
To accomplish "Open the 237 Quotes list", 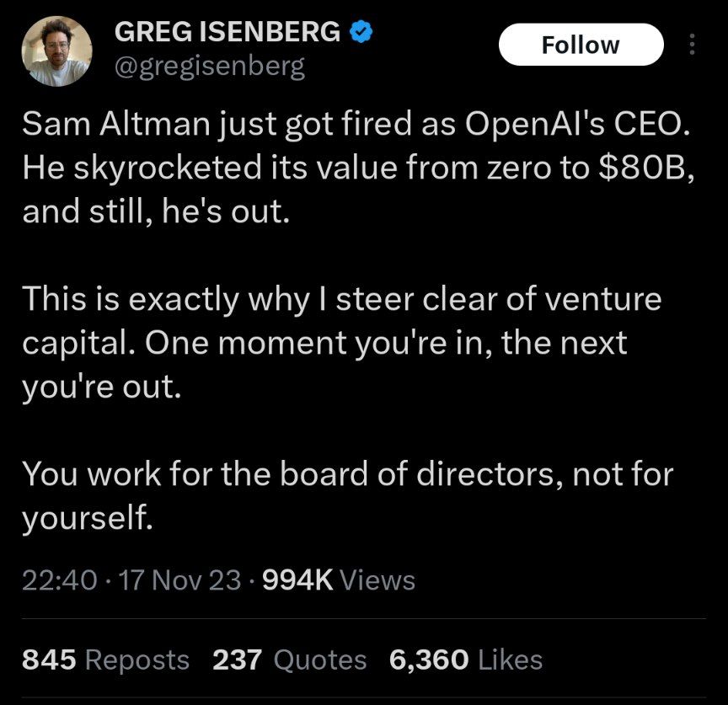I will pos(289,660).
